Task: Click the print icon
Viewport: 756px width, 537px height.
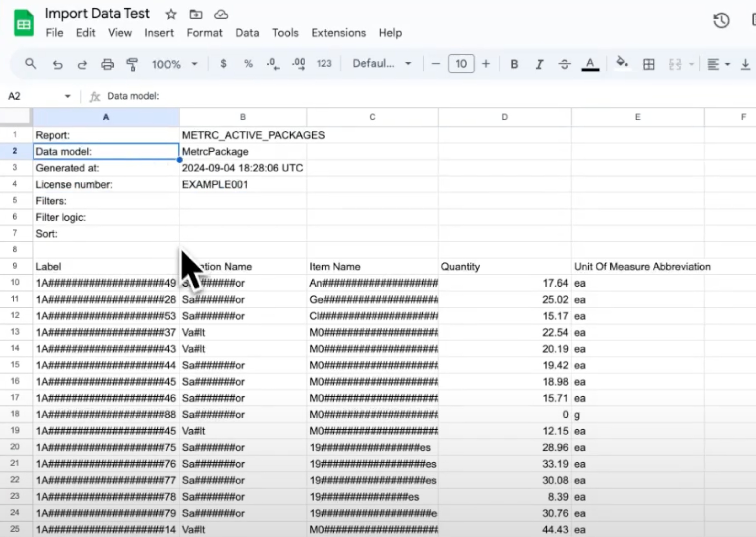Action: [x=107, y=64]
